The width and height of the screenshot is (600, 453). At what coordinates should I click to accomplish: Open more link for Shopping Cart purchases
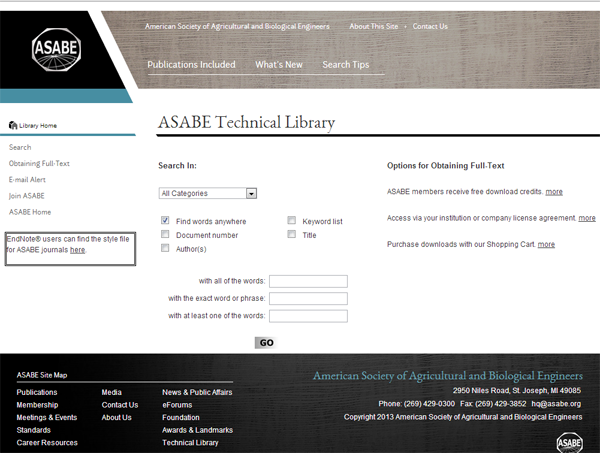(x=546, y=244)
